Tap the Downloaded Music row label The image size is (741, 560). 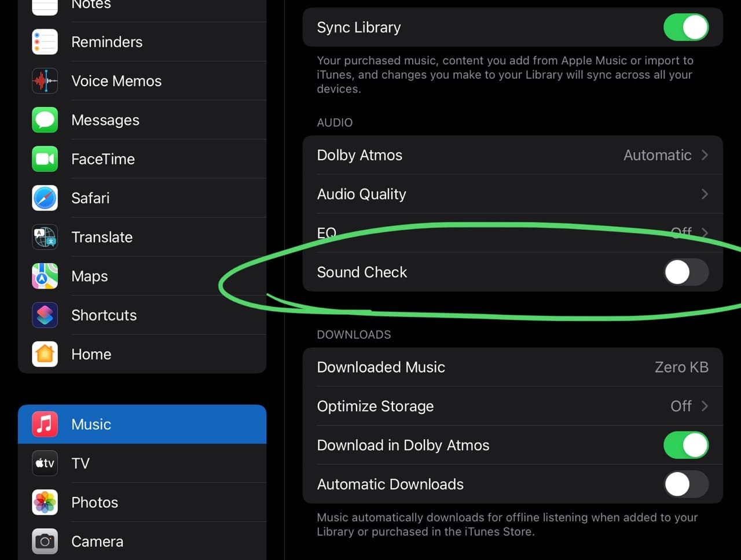tap(381, 367)
